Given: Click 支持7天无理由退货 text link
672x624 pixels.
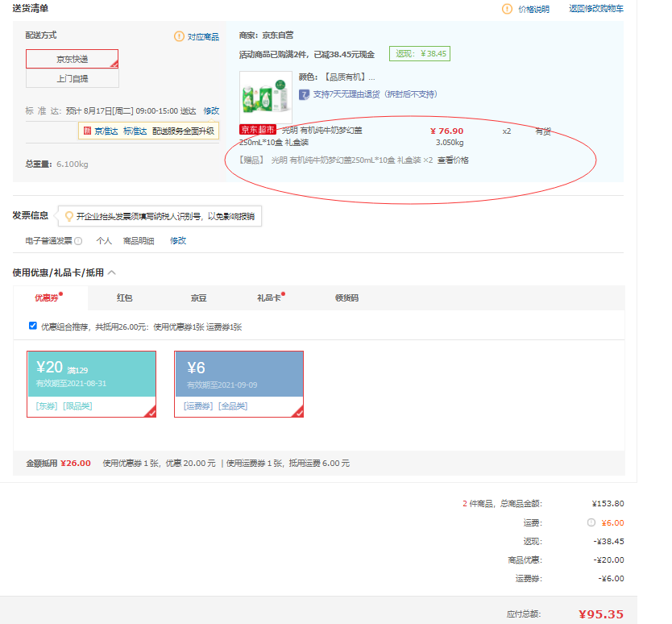Looking at the screenshot, I should 375,94.
